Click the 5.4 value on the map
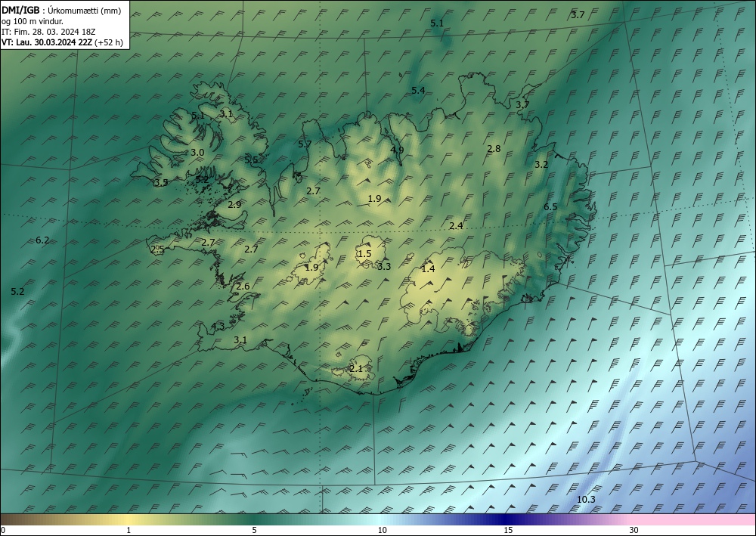The width and height of the screenshot is (756, 536). [418, 90]
